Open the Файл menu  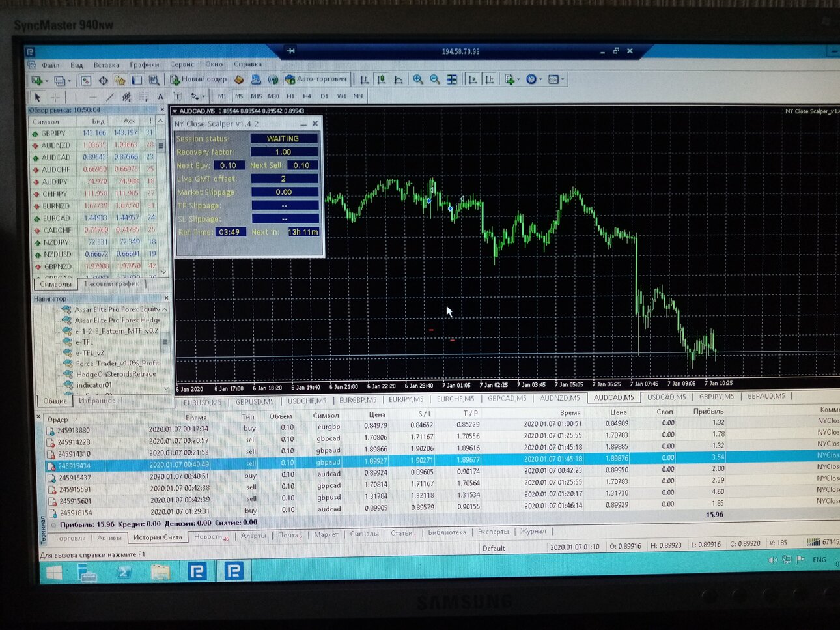[x=50, y=65]
